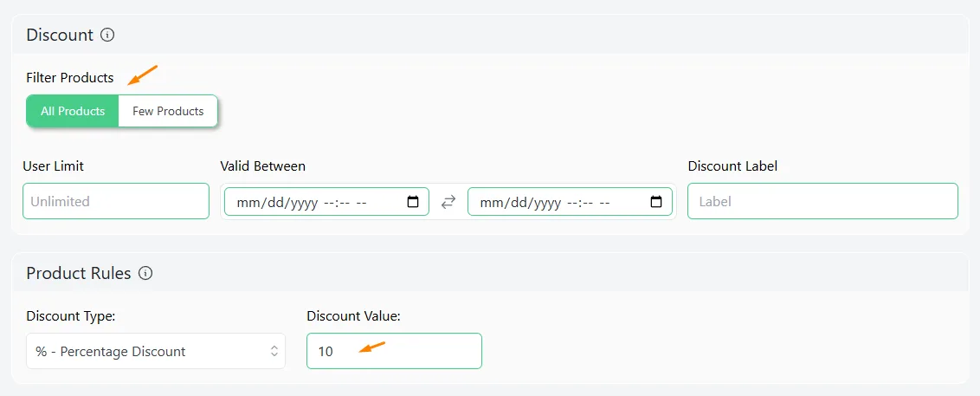Click the up-down chevron in Percentage Discount select
This screenshot has width=980, height=396.
pyautogui.click(x=274, y=351)
